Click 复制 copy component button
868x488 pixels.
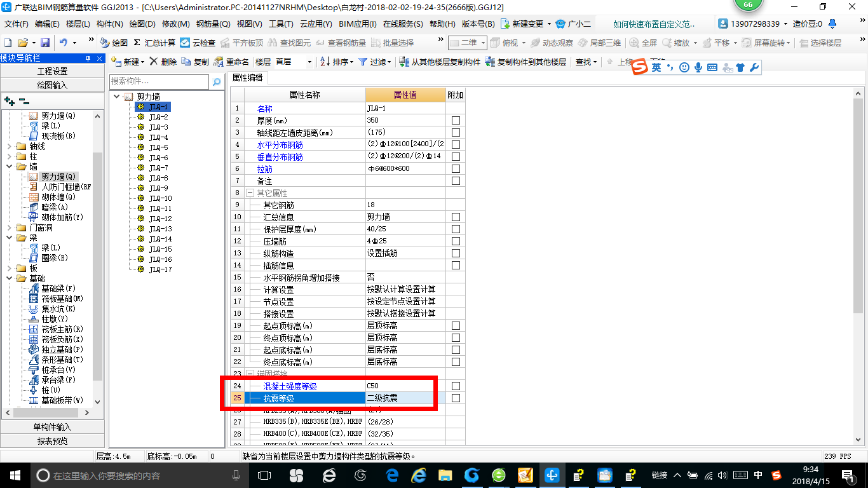coord(195,62)
